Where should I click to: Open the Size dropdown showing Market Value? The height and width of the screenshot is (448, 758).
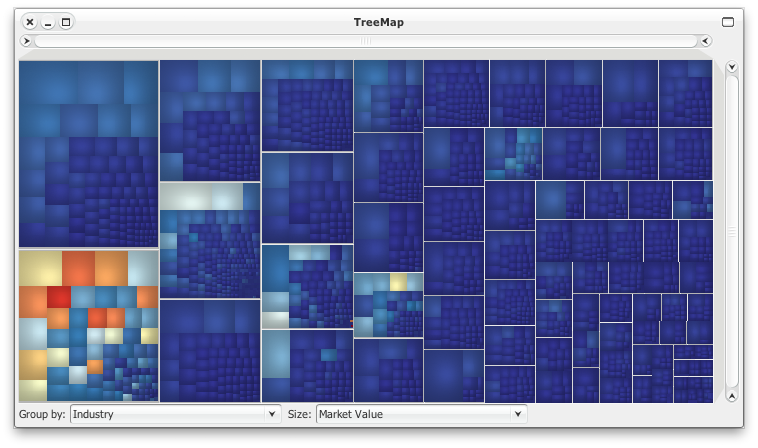click(420, 414)
